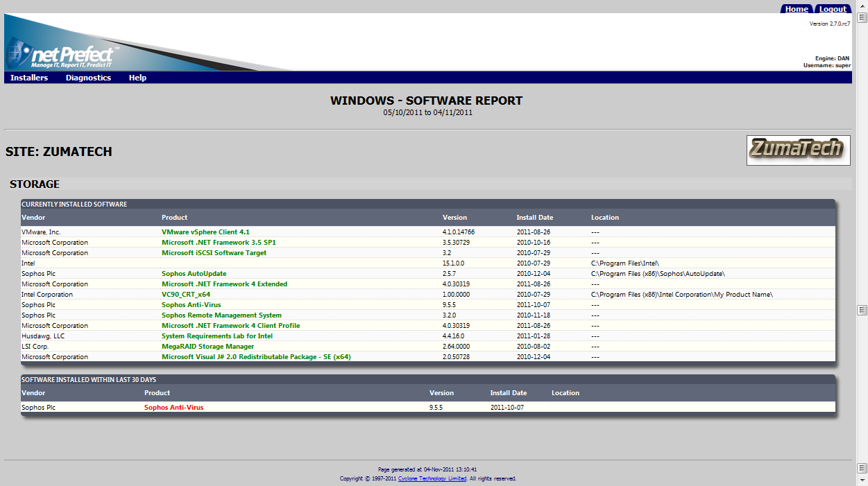Viewport: 868px width, 486px height.
Task: Select version value "3.5.30729"
Action: click(x=457, y=243)
